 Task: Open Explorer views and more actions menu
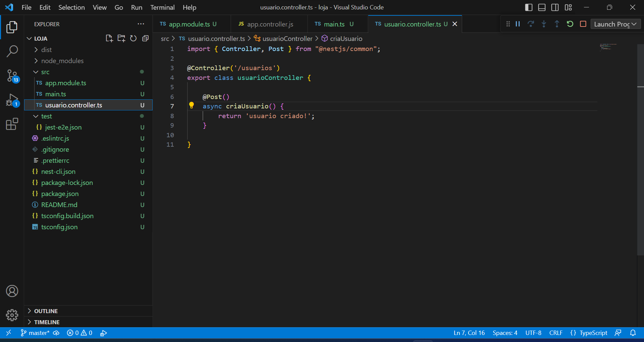click(141, 24)
